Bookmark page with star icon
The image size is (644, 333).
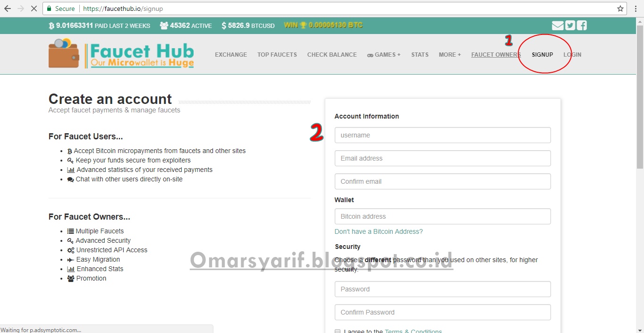(620, 9)
